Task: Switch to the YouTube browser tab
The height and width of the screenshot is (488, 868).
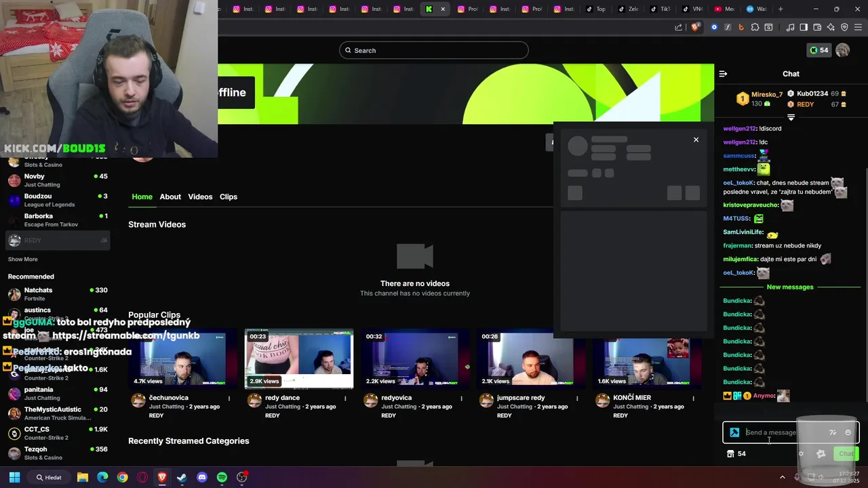Action: 724,9
